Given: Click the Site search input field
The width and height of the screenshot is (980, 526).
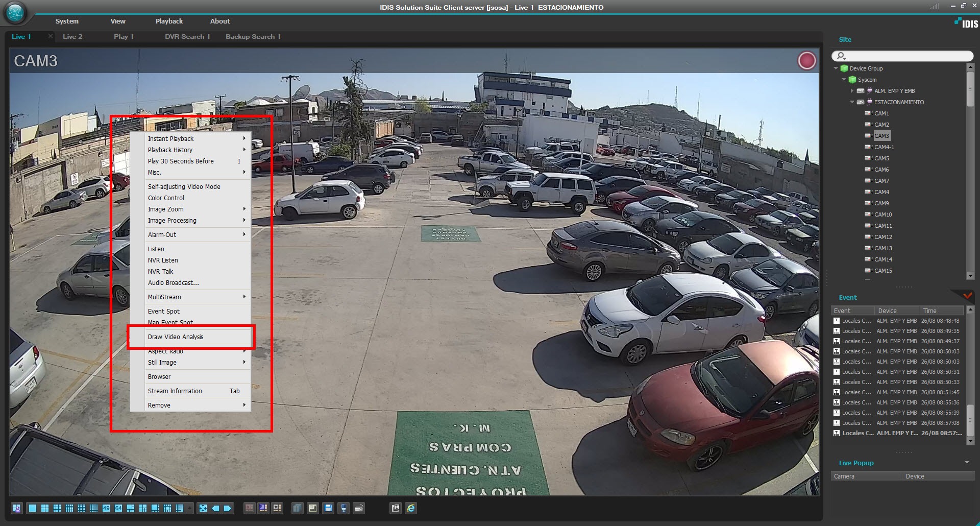Looking at the screenshot, I should (x=902, y=56).
